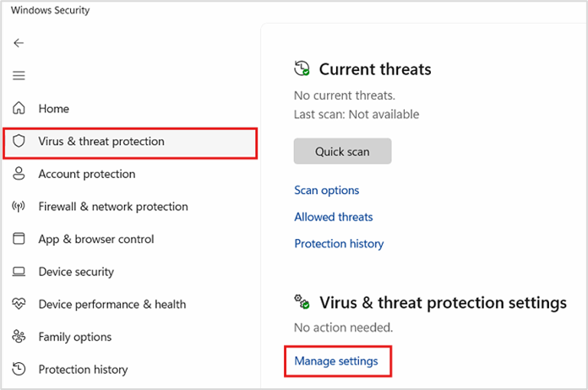Select Firewall & network protection
Image resolution: width=588 pixels, height=390 pixels.
(113, 207)
